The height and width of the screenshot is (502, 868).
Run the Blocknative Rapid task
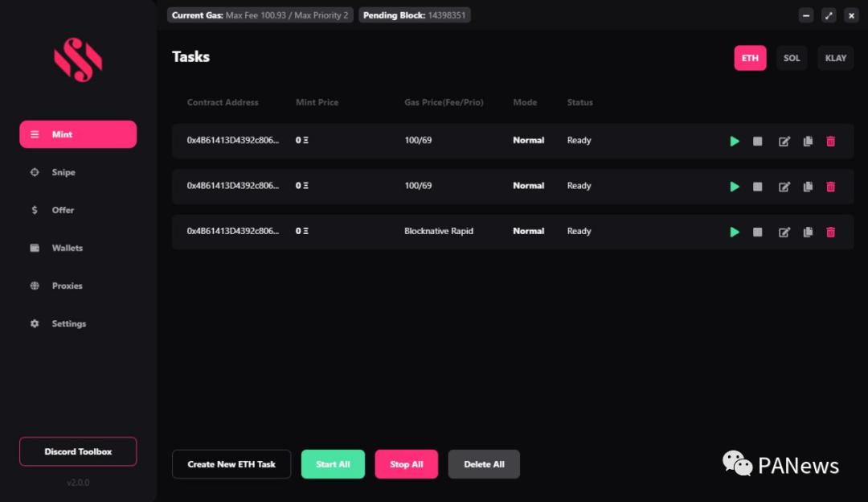[x=735, y=232]
